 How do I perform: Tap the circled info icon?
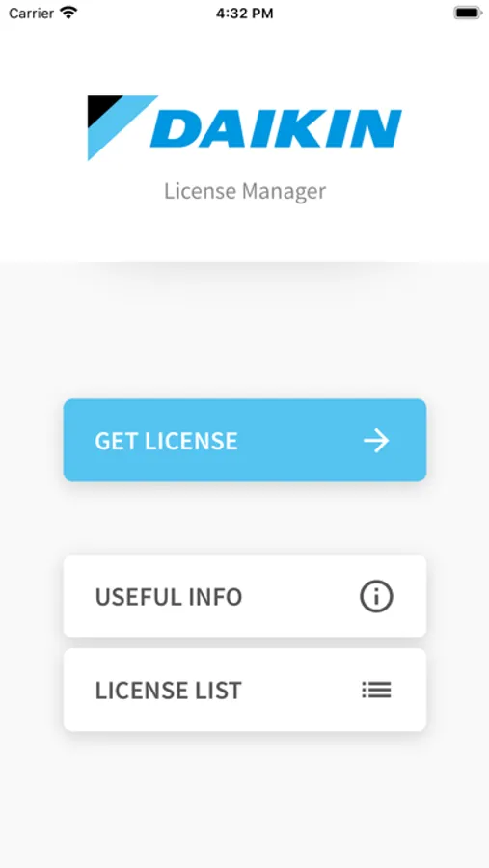click(376, 597)
